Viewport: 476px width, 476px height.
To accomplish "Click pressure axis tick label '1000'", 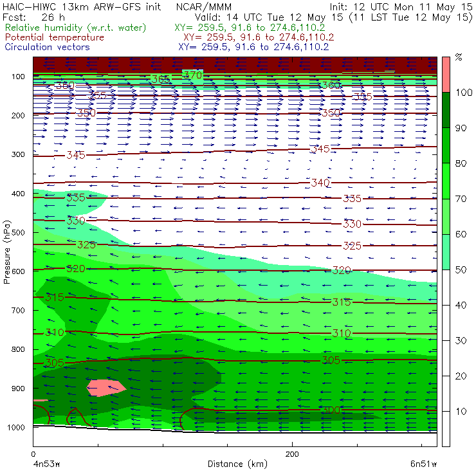I will (16, 427).
